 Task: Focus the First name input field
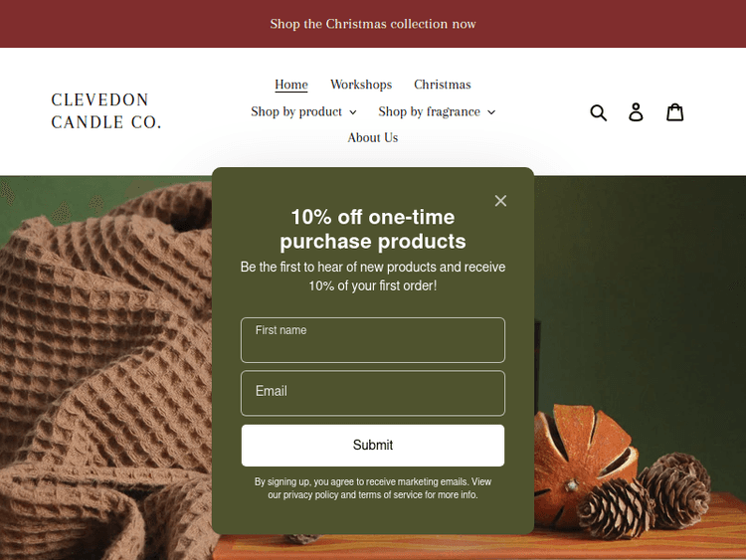click(x=373, y=340)
